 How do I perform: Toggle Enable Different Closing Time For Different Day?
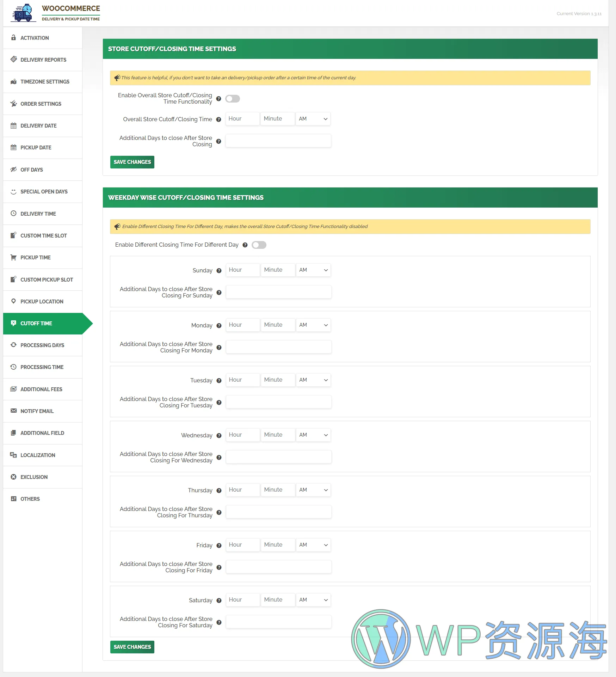259,245
